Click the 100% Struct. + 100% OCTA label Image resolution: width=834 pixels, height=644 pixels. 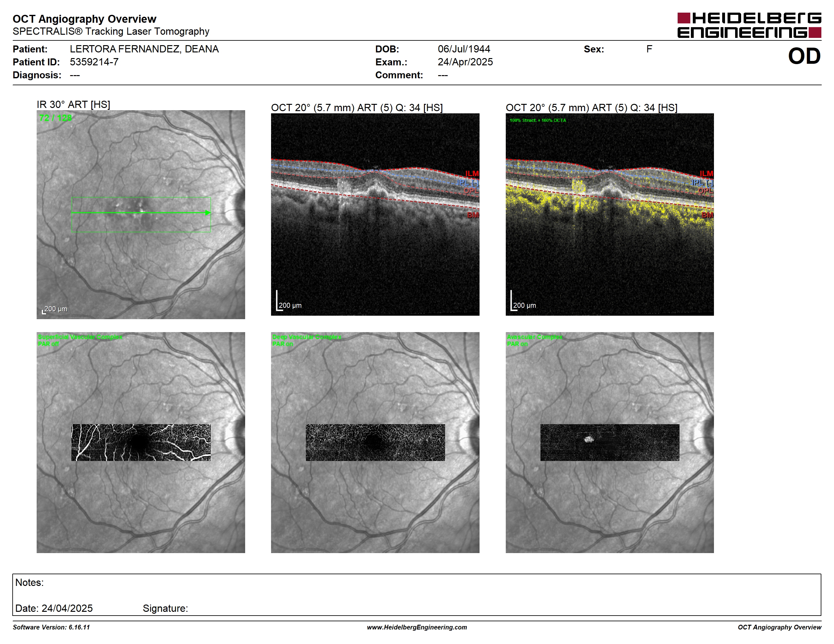[x=538, y=120]
